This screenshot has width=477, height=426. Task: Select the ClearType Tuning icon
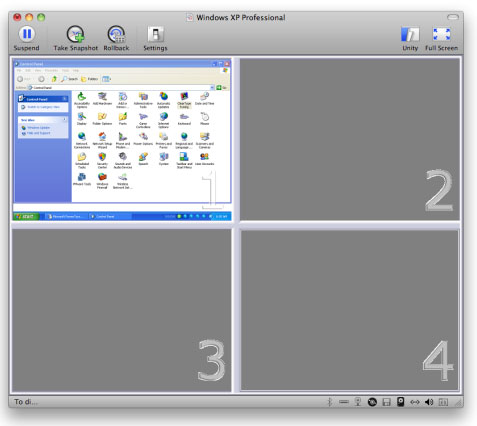[184, 100]
